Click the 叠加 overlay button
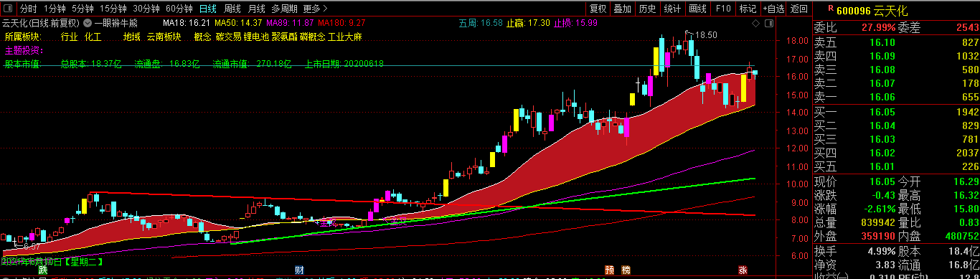980x279 pixels. [622, 9]
